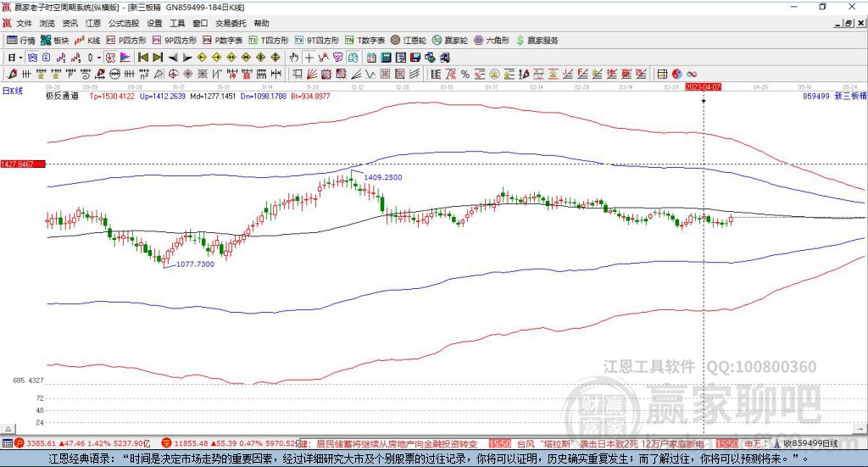Open the 资讯 menu
The height and width of the screenshot is (467, 868).
coord(70,23)
